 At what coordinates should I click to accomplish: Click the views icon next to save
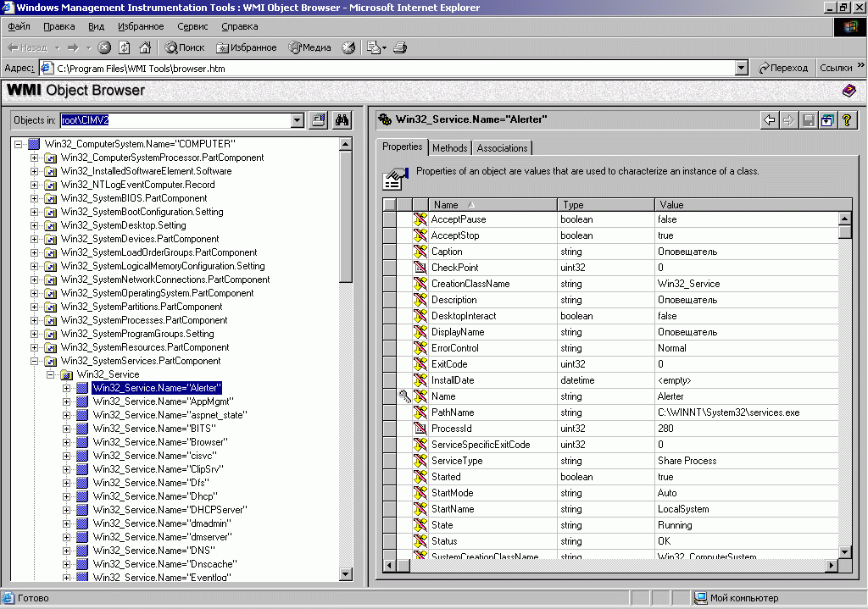pos(827,119)
